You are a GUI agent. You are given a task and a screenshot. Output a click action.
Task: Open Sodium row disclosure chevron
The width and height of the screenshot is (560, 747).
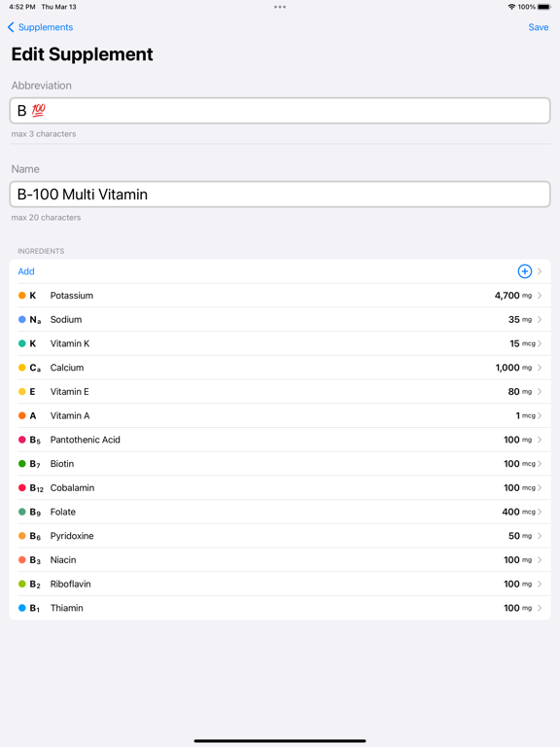coord(540,319)
